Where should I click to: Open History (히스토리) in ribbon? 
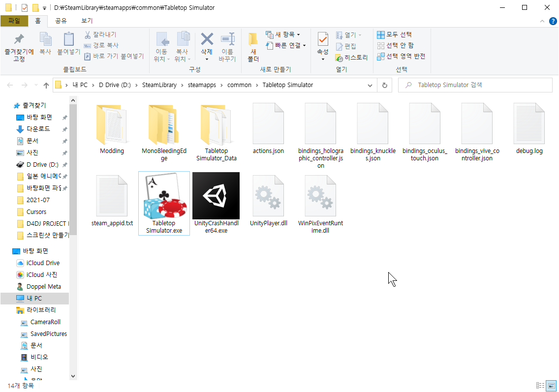click(351, 58)
